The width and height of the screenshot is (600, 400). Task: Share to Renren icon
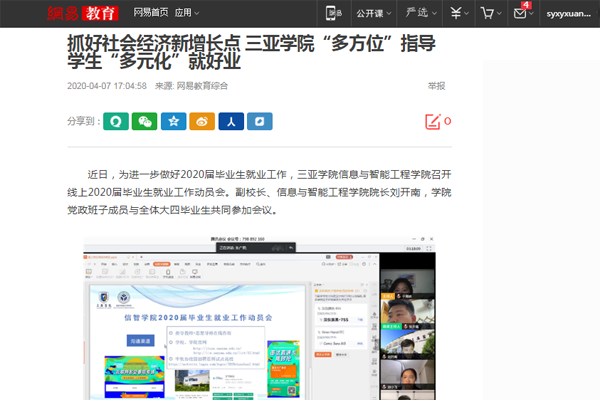[x=231, y=121]
